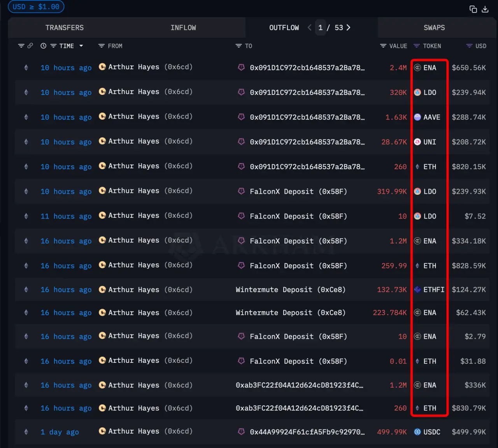Open 0xab3FC22 address on 260 ETH row
Screen dimensions: 498x448
coord(300,408)
